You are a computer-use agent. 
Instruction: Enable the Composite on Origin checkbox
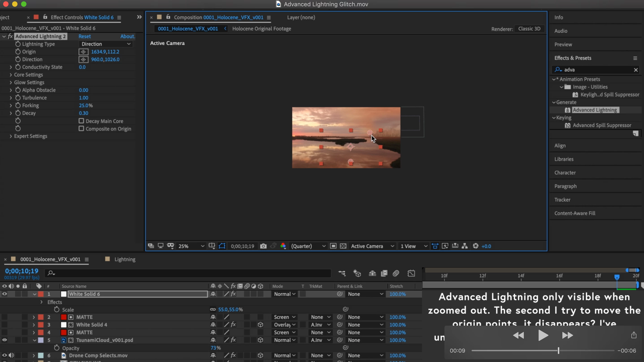click(x=81, y=129)
